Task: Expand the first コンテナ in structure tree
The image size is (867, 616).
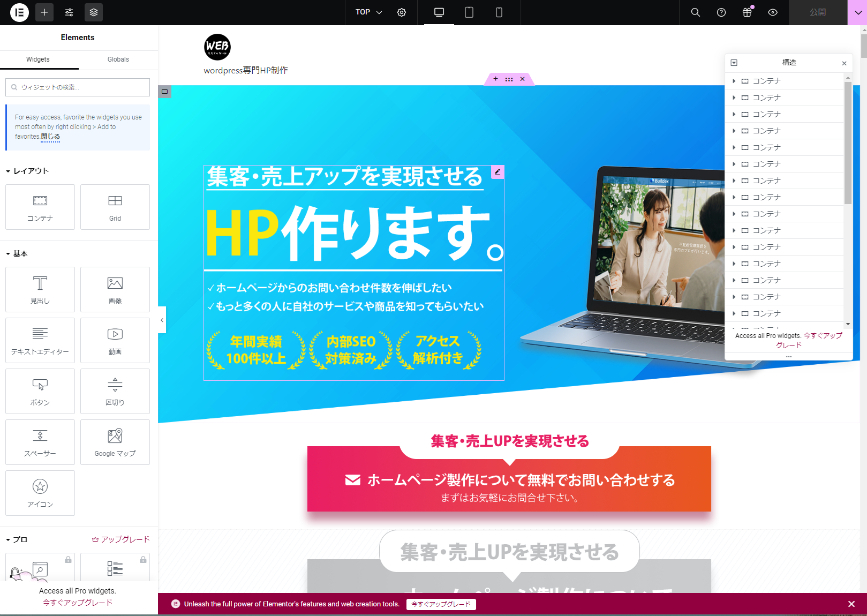Action: 734,81
